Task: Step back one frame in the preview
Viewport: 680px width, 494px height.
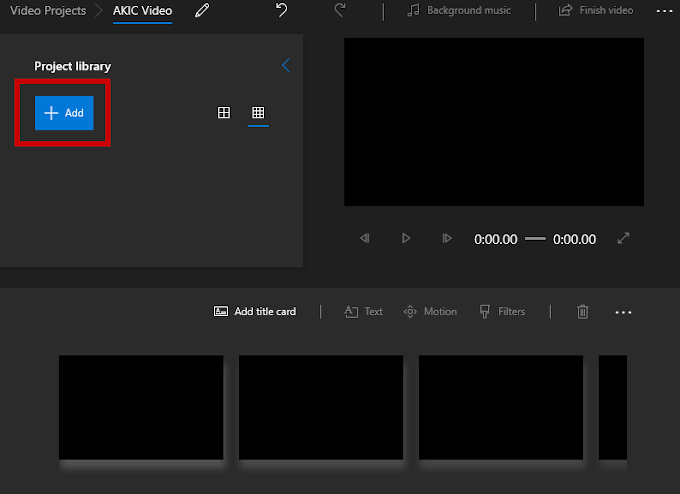Action: (364, 238)
